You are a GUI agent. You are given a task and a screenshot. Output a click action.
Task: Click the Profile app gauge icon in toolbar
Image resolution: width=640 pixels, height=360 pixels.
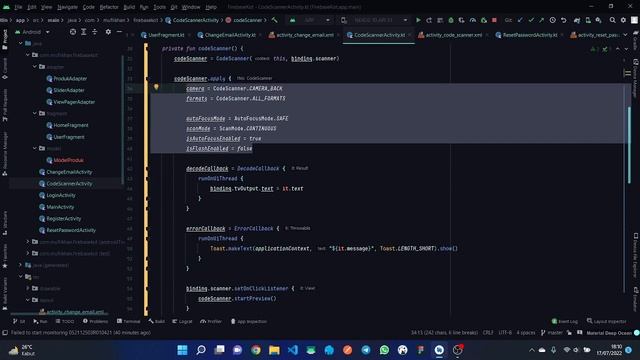[473, 20]
